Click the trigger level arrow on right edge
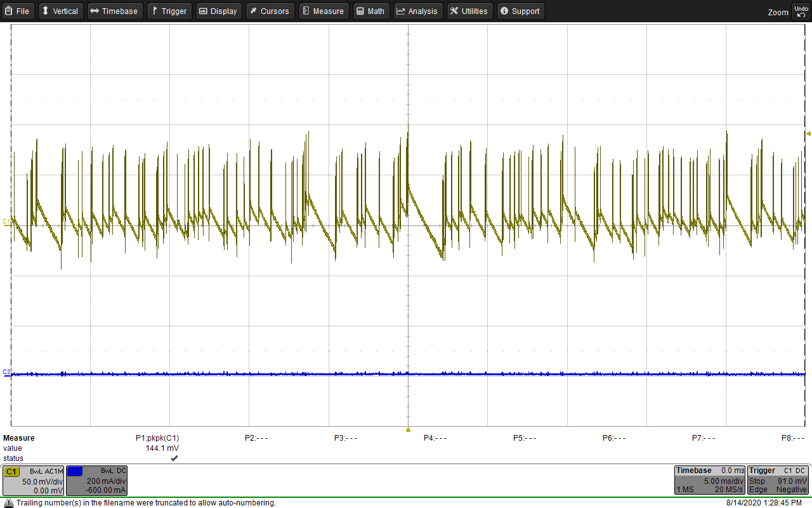Viewport: 812px width, 508px height. point(808,133)
